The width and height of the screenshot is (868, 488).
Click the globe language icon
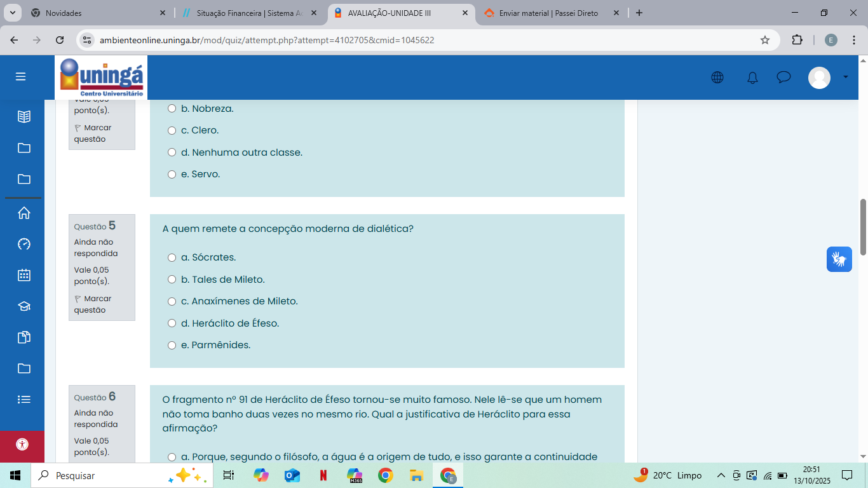(x=717, y=78)
